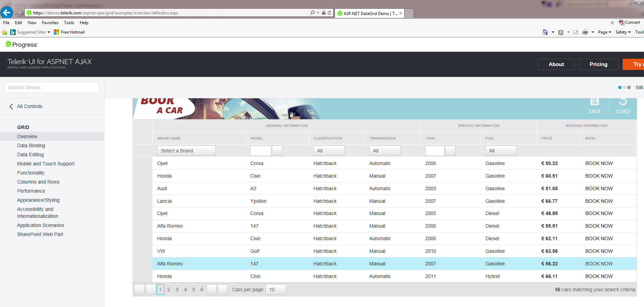Open the Safety dropdown menu

[x=623, y=32]
